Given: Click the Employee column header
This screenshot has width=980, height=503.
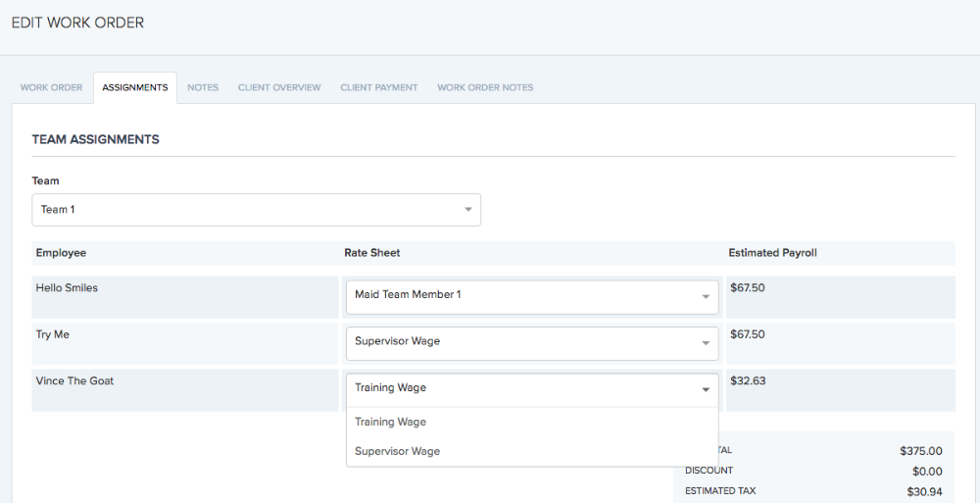Looking at the screenshot, I should [61, 253].
